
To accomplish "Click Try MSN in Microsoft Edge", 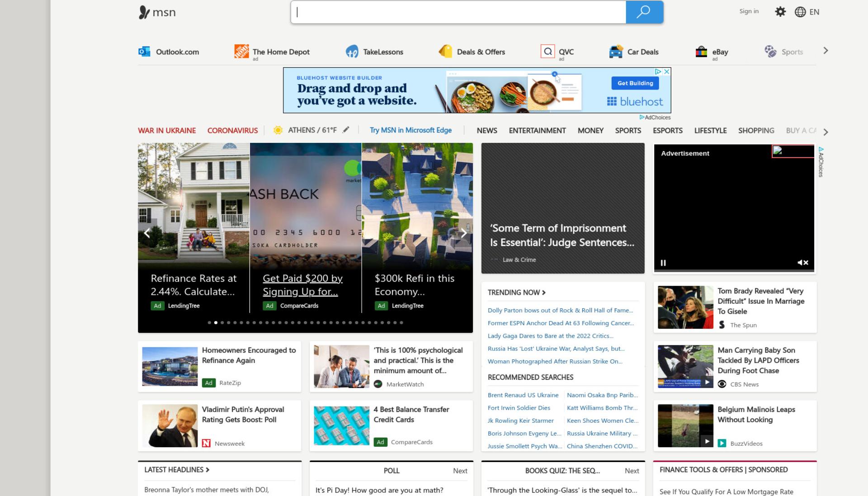I will point(410,130).
